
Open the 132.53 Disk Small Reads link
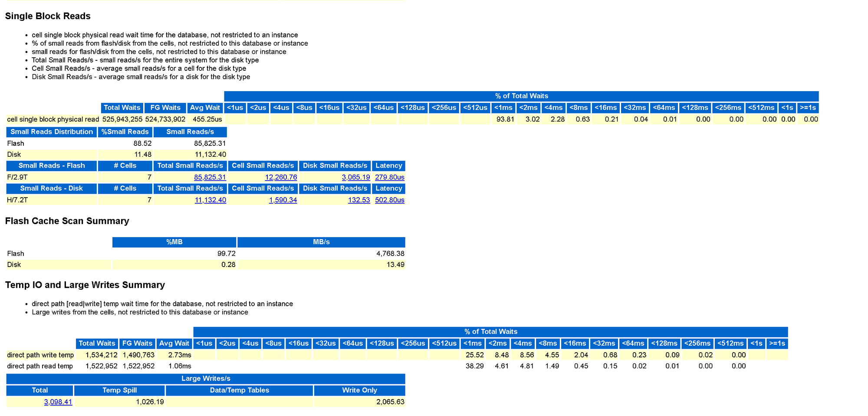[x=359, y=200]
